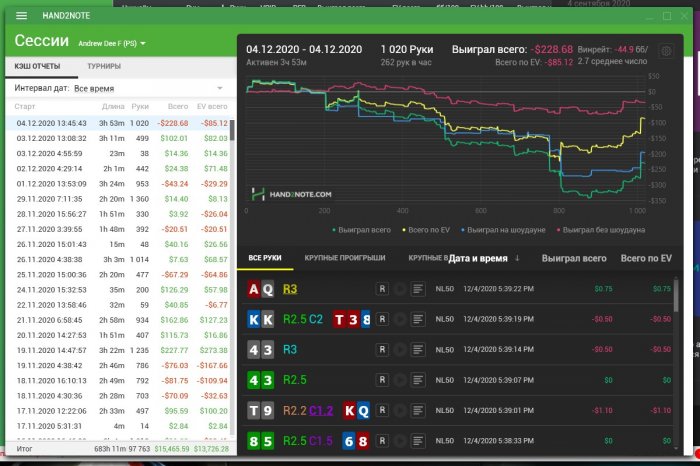Click the R replayer icon for 85 hand
This screenshot has height=466, width=700.
point(382,441)
